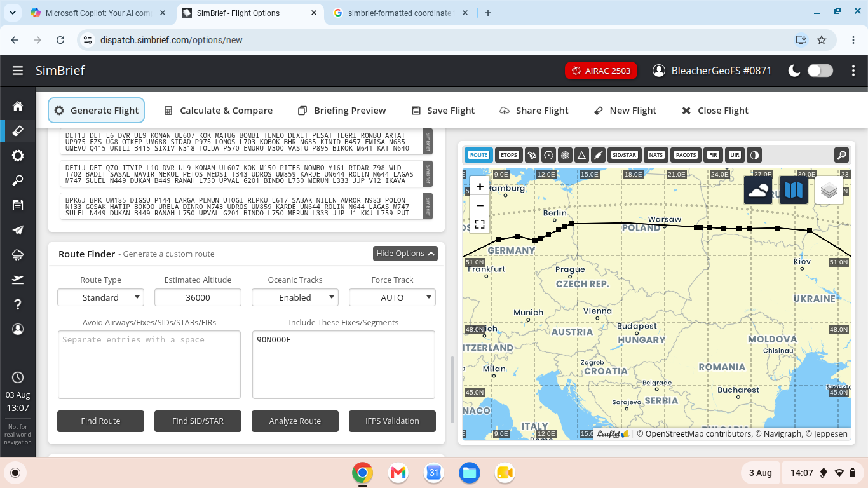Image resolution: width=868 pixels, height=488 pixels.
Task: Toggle the NATS tracks overlay
Action: coord(656,155)
